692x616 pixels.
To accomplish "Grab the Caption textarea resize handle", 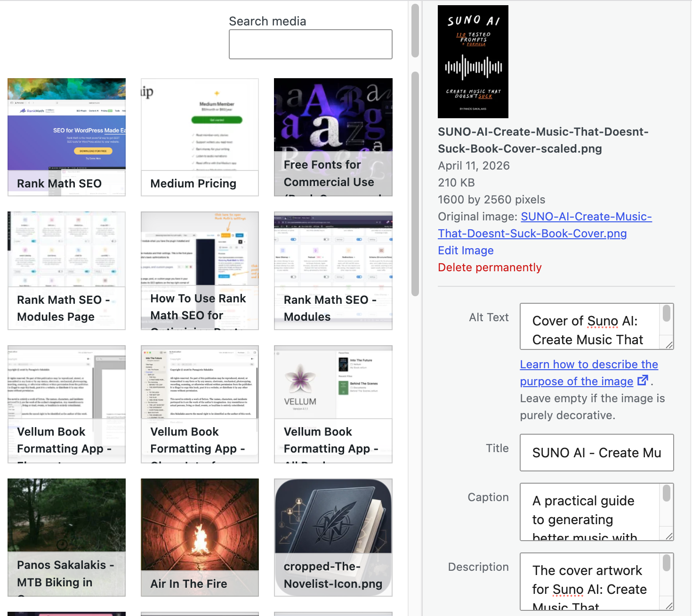I will pyautogui.click(x=669, y=536).
